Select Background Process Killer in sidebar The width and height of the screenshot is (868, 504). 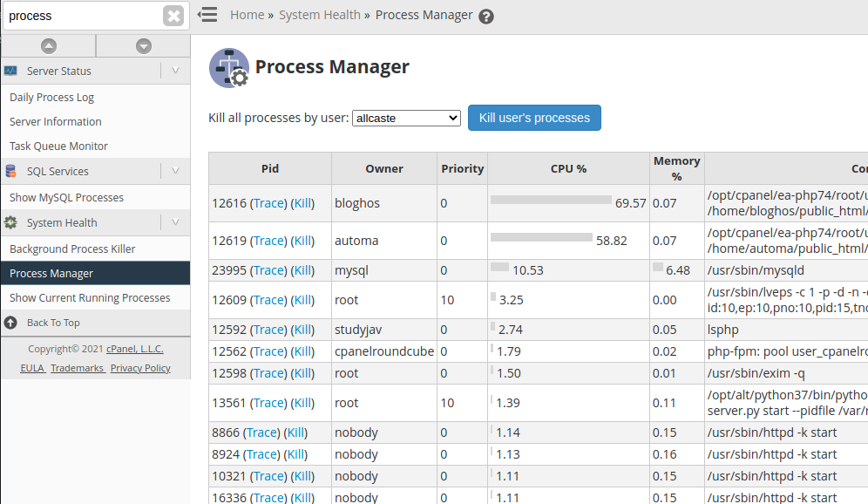[73, 248]
